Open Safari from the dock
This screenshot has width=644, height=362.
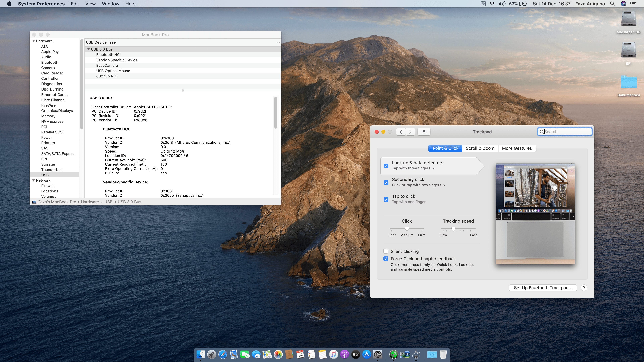(223, 354)
